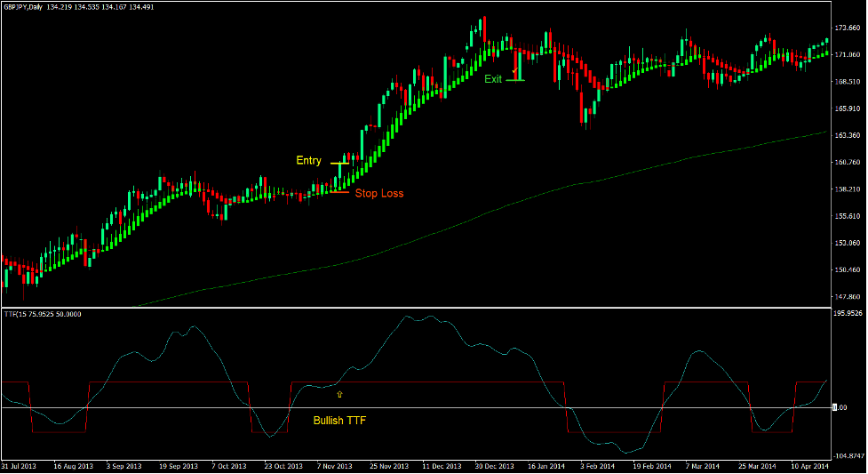868x474 pixels.
Task: Click the 3 Feb 2014 date label
Action: pos(597,466)
